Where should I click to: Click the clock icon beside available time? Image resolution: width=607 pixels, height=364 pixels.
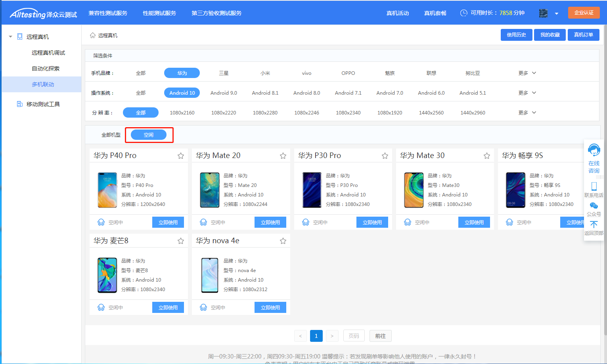(463, 13)
